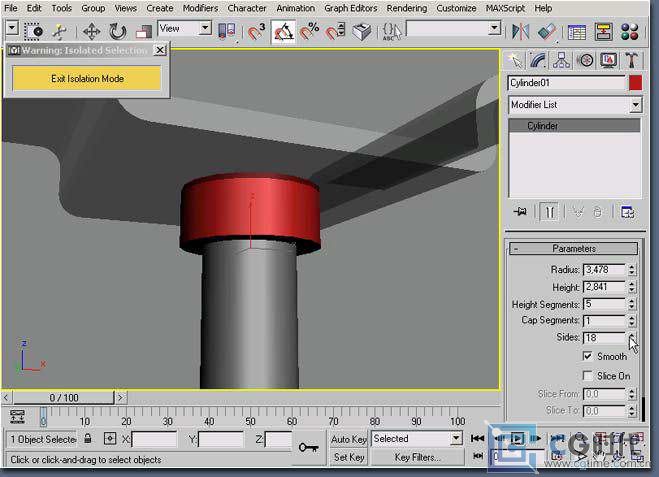This screenshot has width=659, height=477.
Task: Open the MAXScript menu
Action: [505, 8]
